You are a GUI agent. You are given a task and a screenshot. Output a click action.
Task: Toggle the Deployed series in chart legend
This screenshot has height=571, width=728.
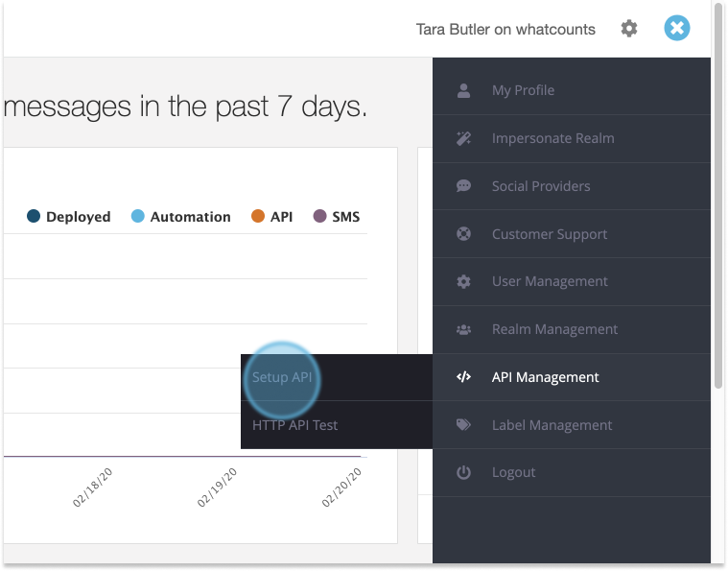[68, 217]
